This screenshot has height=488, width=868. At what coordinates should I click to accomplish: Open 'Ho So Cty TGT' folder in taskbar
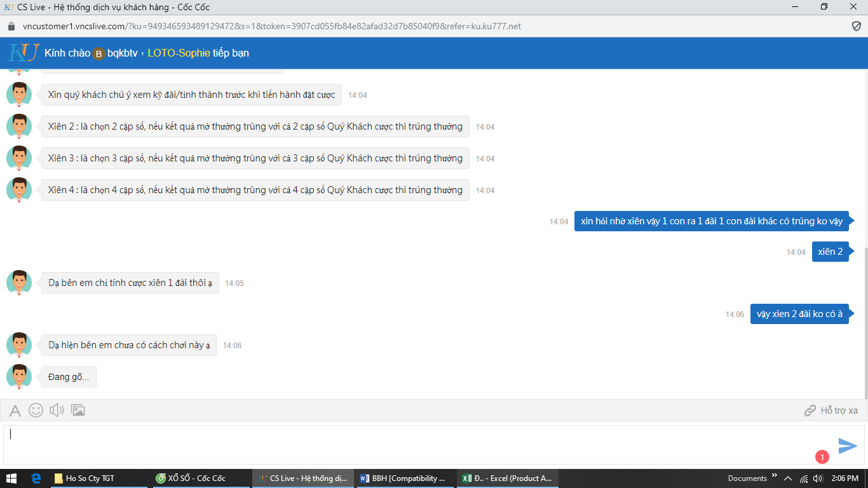(89, 478)
